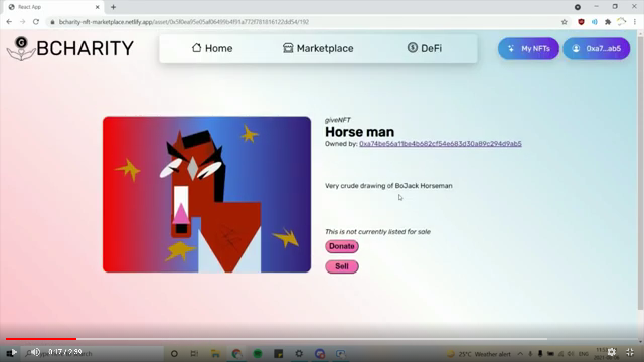644x362 pixels.
Task: Open the blue speaker extension icon
Action: click(594, 22)
